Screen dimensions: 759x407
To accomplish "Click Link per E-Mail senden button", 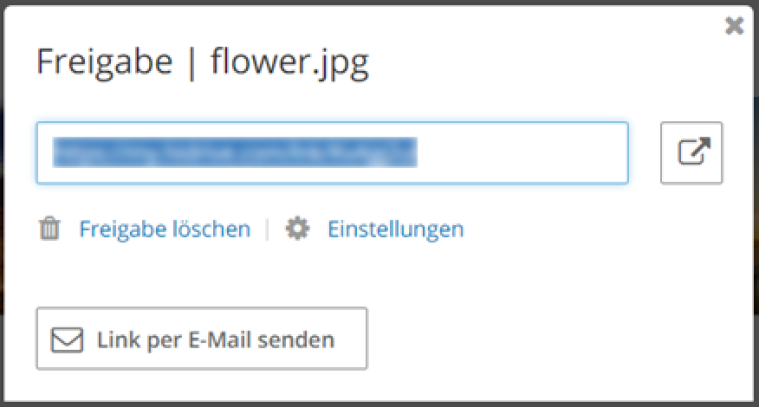I will click(x=202, y=339).
